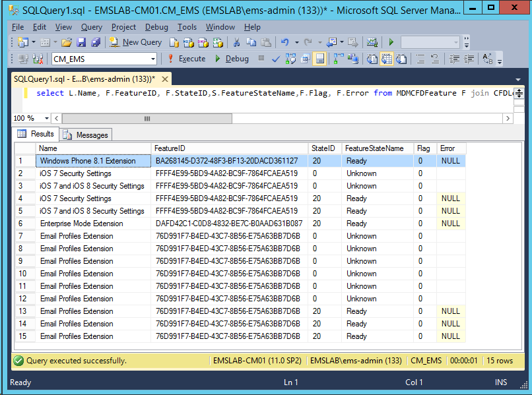Switch to the Messages tab
The image size is (532, 395).
[x=86, y=135]
